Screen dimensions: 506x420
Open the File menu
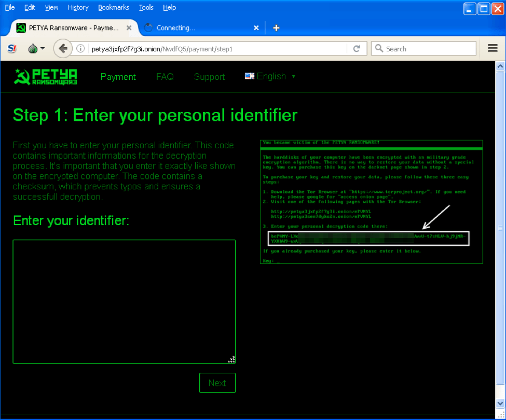pyautogui.click(x=10, y=7)
